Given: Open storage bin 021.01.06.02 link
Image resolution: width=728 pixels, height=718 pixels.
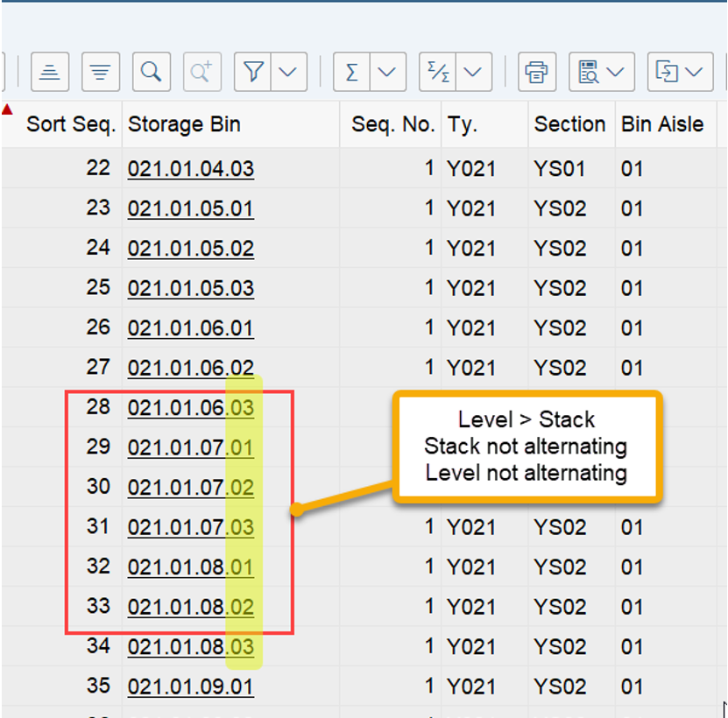Looking at the screenshot, I should (x=191, y=368).
